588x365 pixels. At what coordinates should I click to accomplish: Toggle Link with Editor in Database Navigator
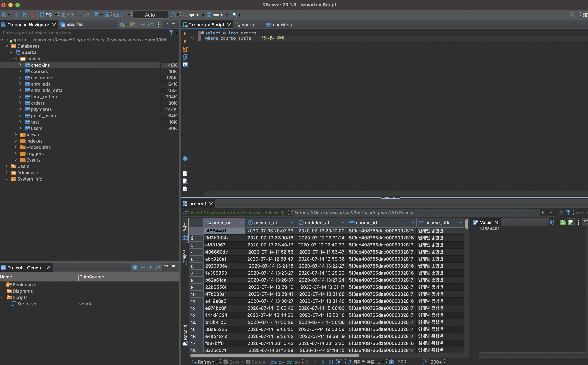coord(150,24)
